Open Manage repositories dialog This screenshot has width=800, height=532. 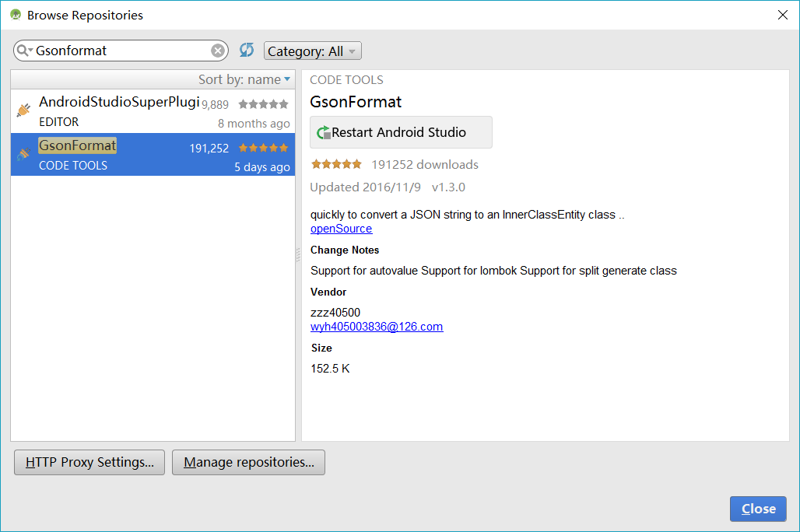(x=248, y=462)
